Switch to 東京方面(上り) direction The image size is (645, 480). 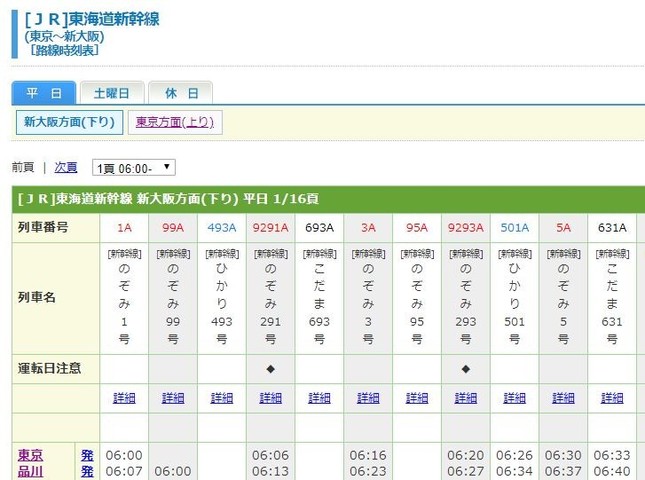[174, 122]
